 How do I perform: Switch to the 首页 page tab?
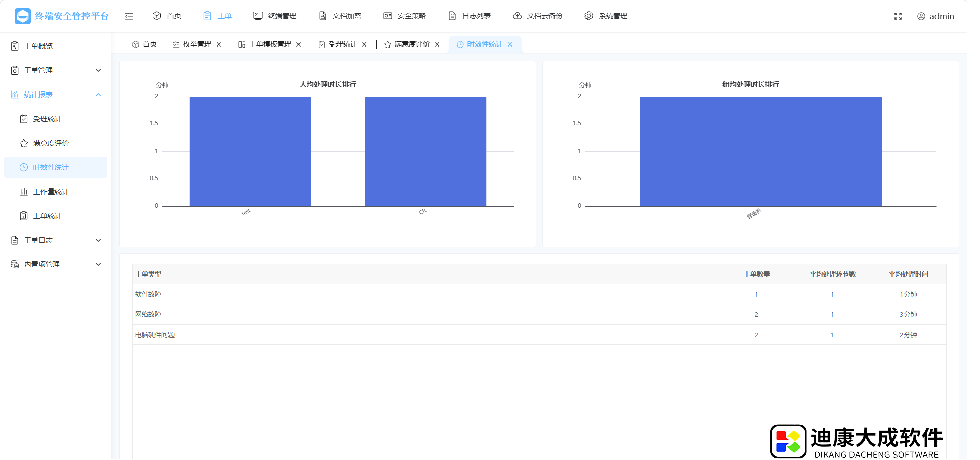(x=145, y=44)
